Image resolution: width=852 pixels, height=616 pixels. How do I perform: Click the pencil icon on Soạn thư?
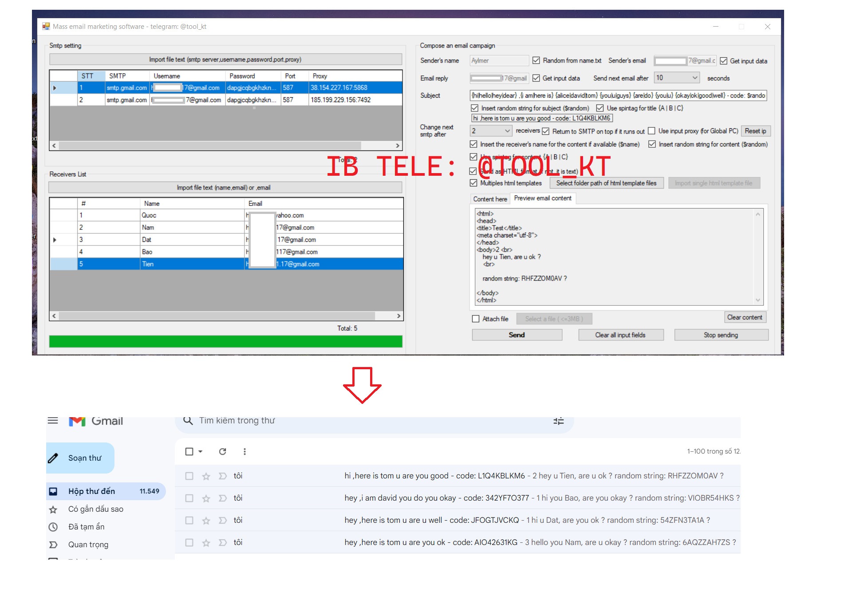tap(53, 458)
